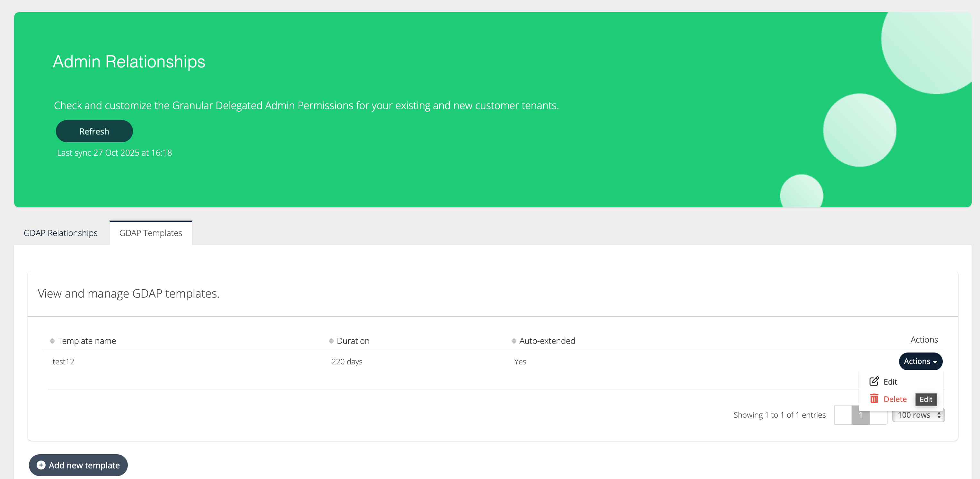The height and width of the screenshot is (479, 980).
Task: Select the GDAP Templates tab
Action: [151, 233]
